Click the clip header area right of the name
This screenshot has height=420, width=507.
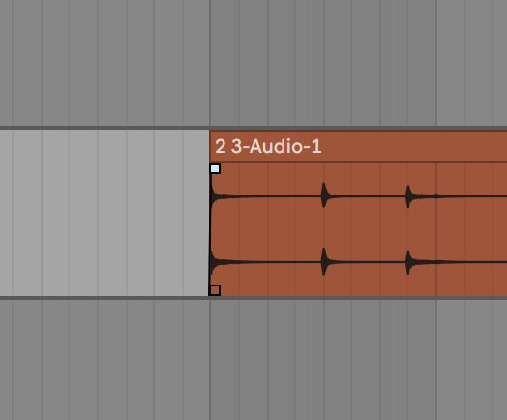414,146
